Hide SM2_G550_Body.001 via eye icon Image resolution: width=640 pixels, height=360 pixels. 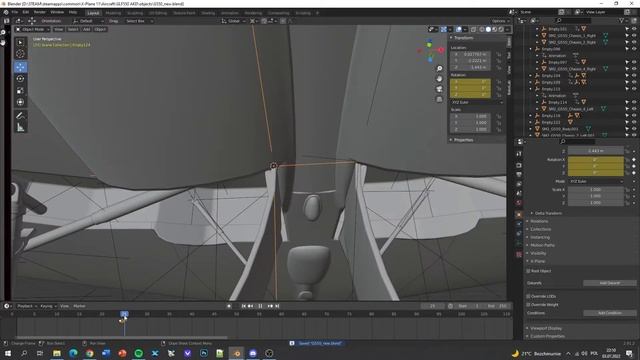(x=634, y=129)
